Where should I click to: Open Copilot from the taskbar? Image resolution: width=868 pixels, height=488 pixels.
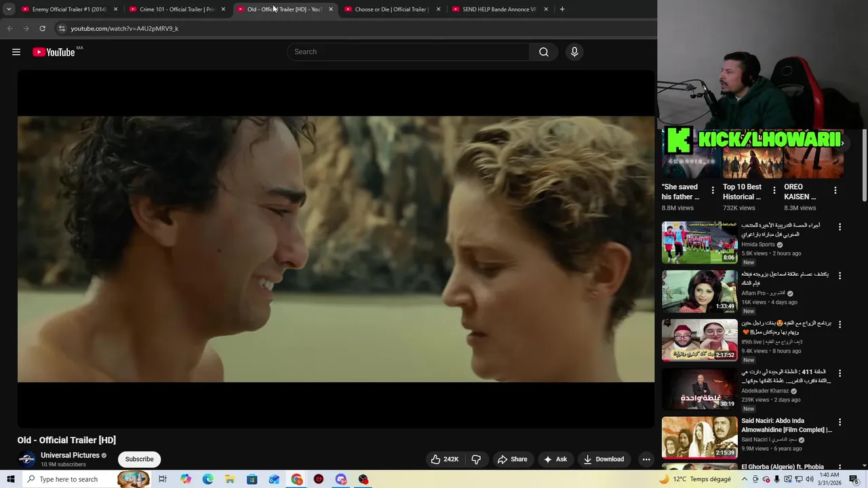click(186, 479)
